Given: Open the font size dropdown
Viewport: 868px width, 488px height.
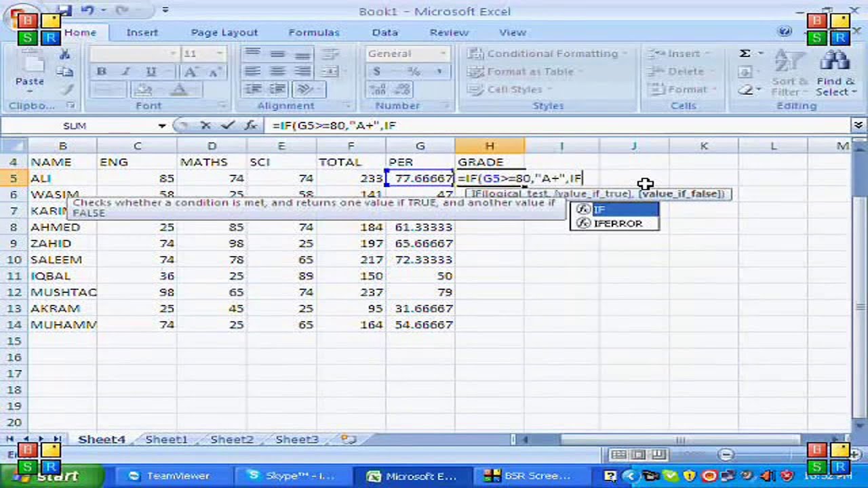Looking at the screenshot, I should click(x=219, y=54).
